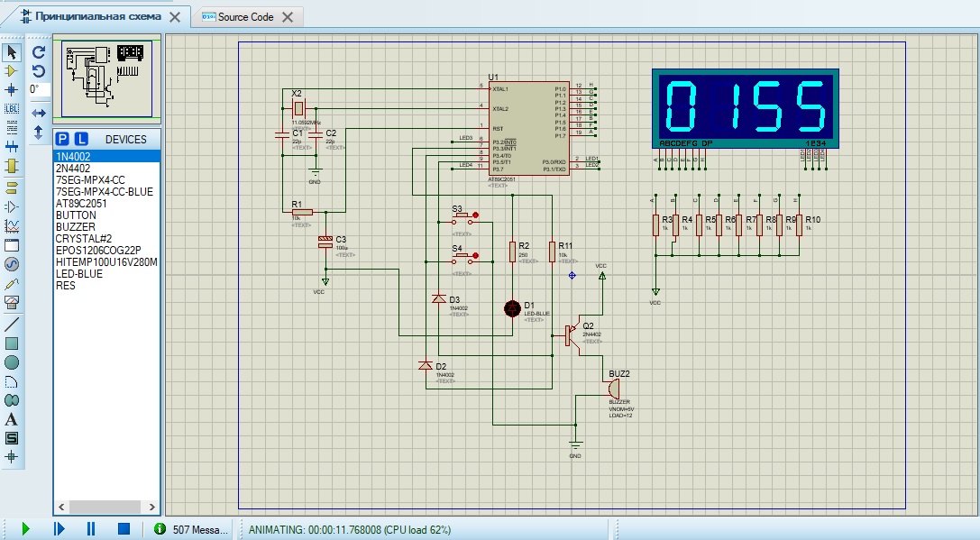Viewport: 980px width, 540px height.
Task: Click the P pick devices button
Action: tap(62, 139)
